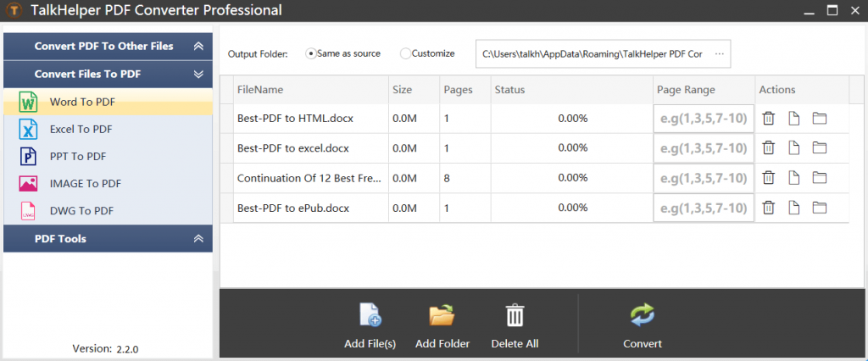This screenshot has width=868, height=361.
Task: Pick the IMAGE To PDF icon
Action: pos(28,184)
